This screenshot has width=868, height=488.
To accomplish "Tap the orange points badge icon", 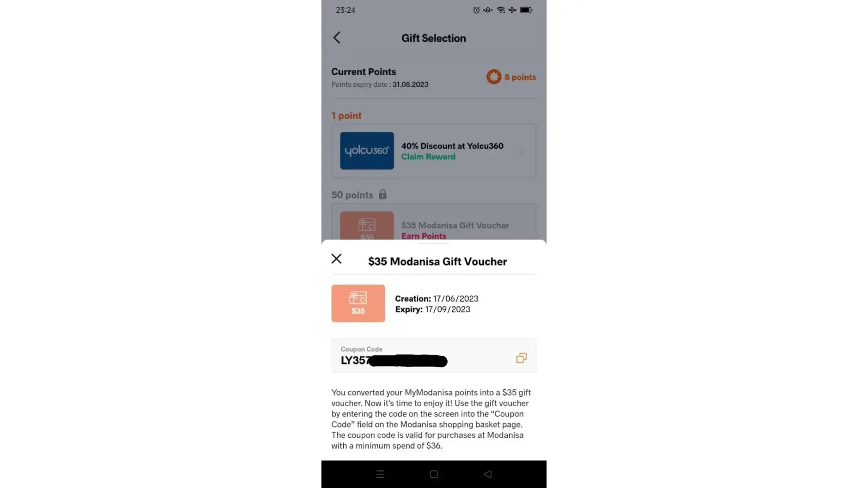I will point(494,77).
